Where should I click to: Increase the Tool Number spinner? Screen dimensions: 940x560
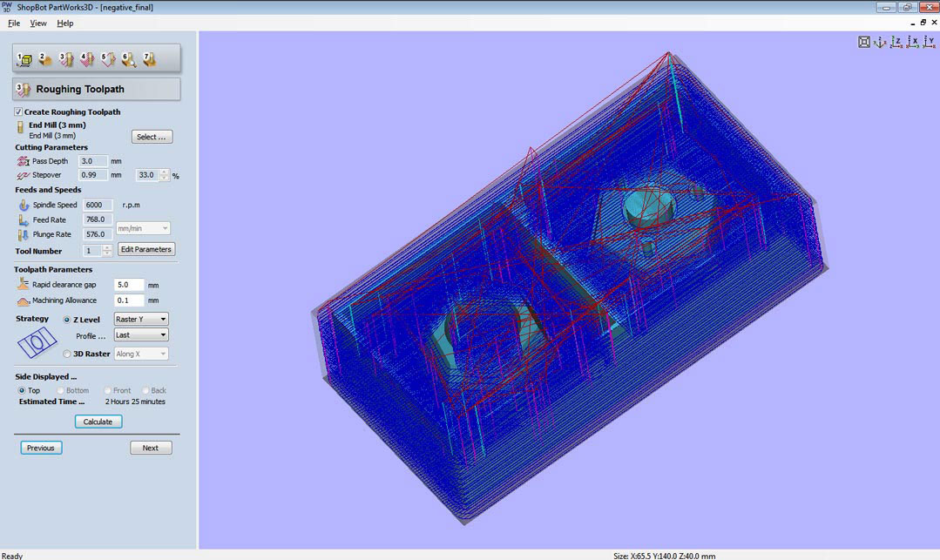[x=107, y=247]
